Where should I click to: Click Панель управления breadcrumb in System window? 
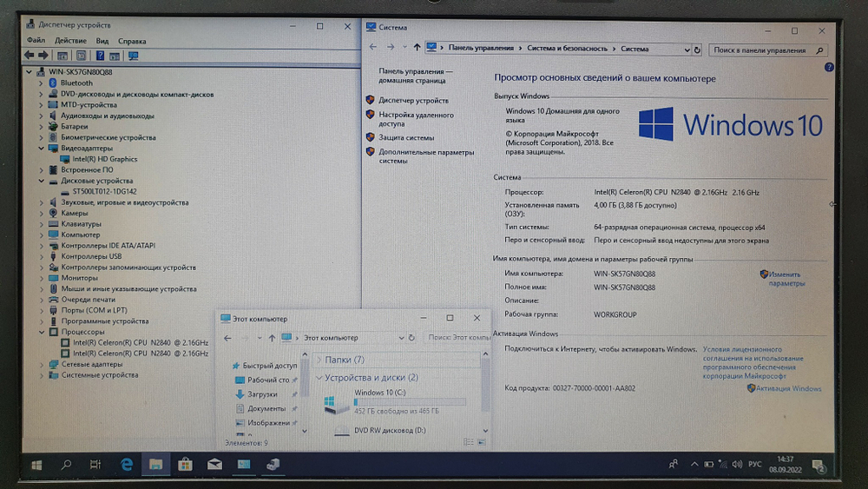(481, 48)
